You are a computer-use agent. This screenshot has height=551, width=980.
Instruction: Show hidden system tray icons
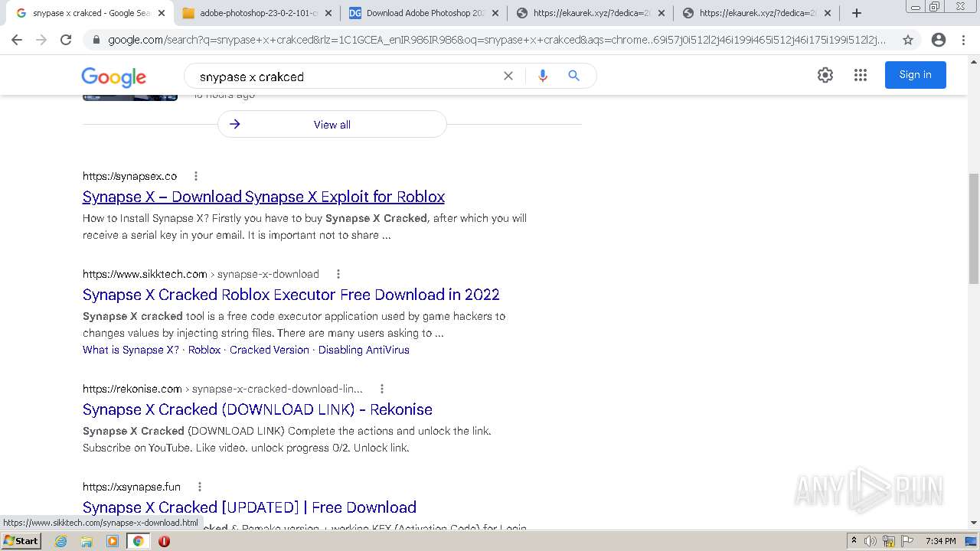854,541
